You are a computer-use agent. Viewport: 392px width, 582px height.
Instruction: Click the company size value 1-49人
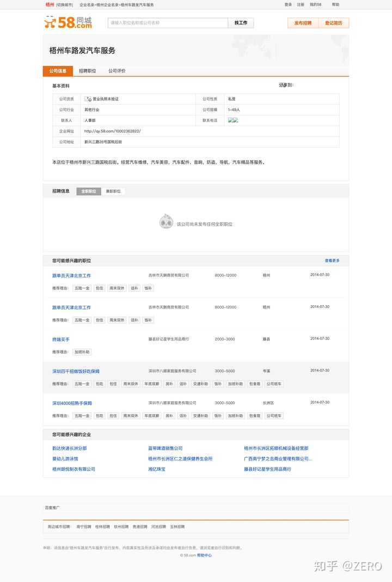point(234,110)
